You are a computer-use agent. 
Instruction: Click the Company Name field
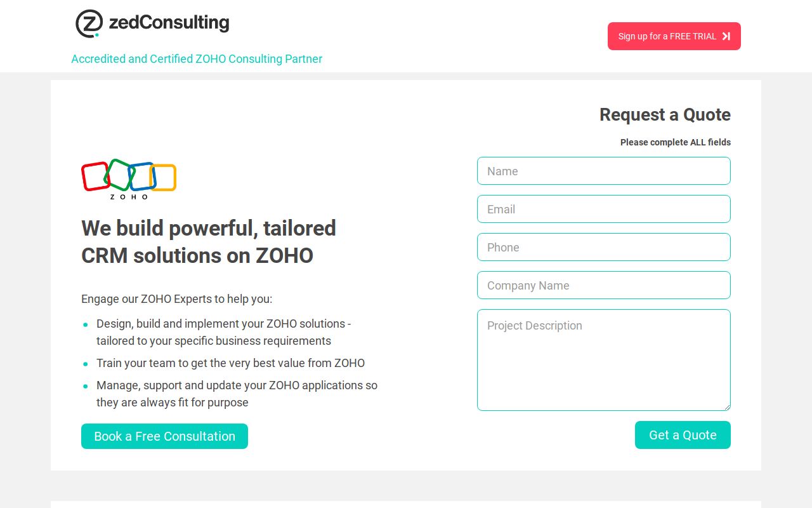coord(603,285)
